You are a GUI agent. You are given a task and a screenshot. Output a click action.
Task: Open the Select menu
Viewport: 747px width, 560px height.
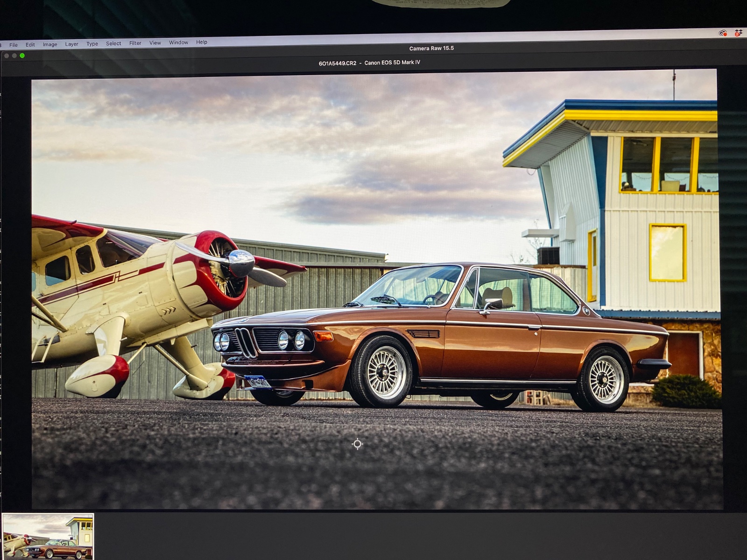coord(113,43)
